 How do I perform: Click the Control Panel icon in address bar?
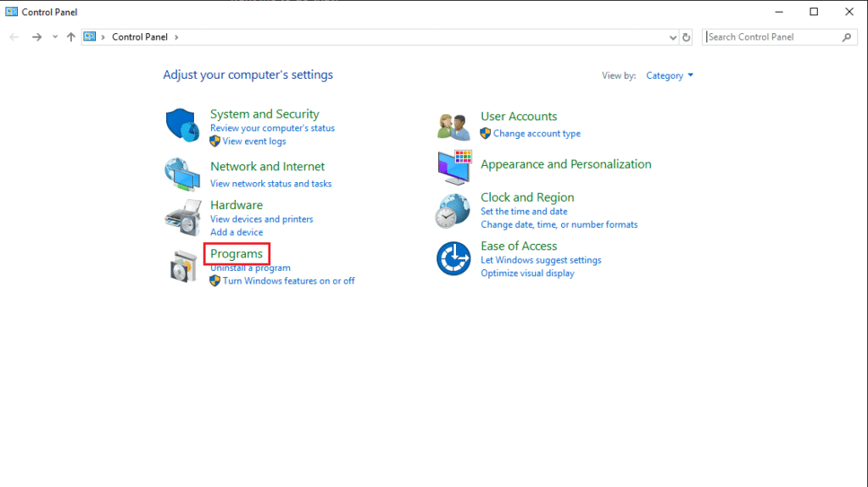(x=90, y=36)
